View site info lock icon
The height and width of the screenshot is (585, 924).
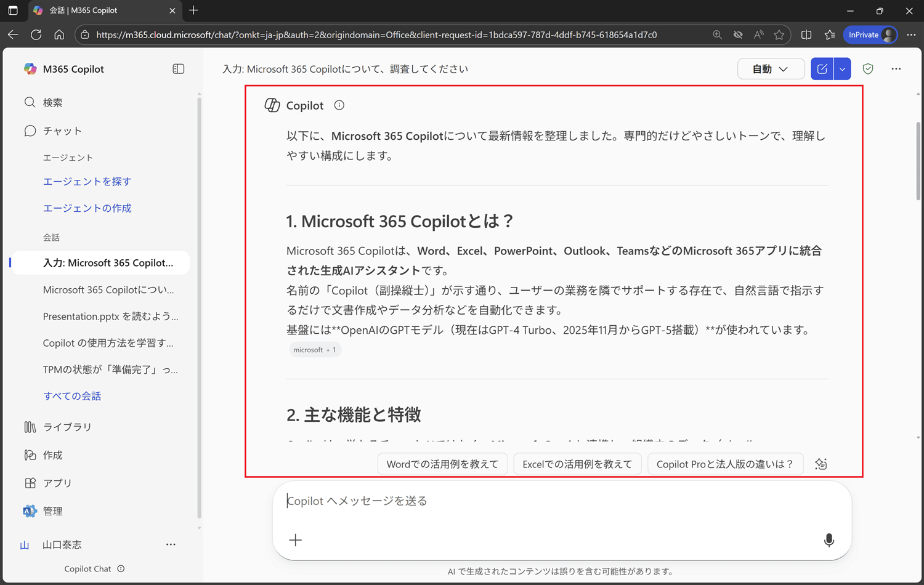point(85,34)
